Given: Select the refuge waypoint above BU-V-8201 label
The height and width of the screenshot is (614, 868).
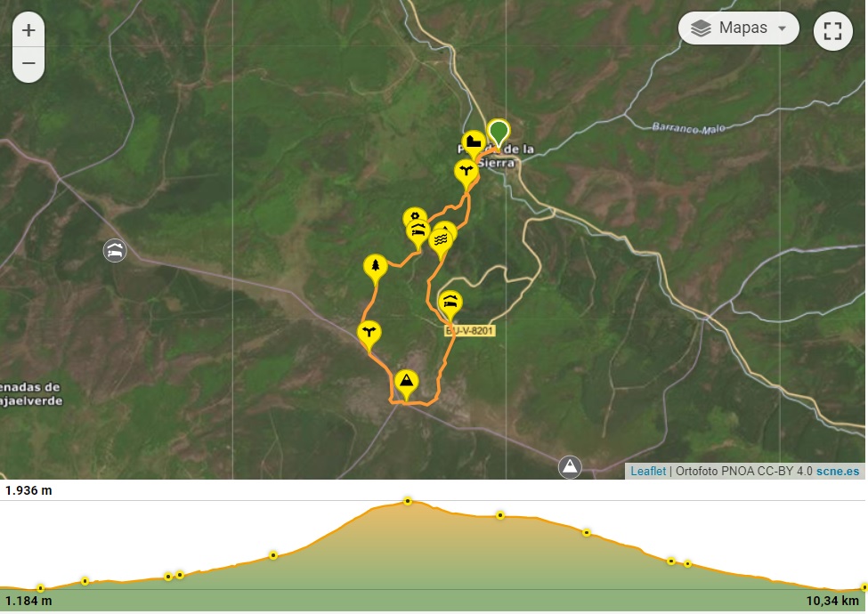Looking at the screenshot, I should (x=450, y=305).
